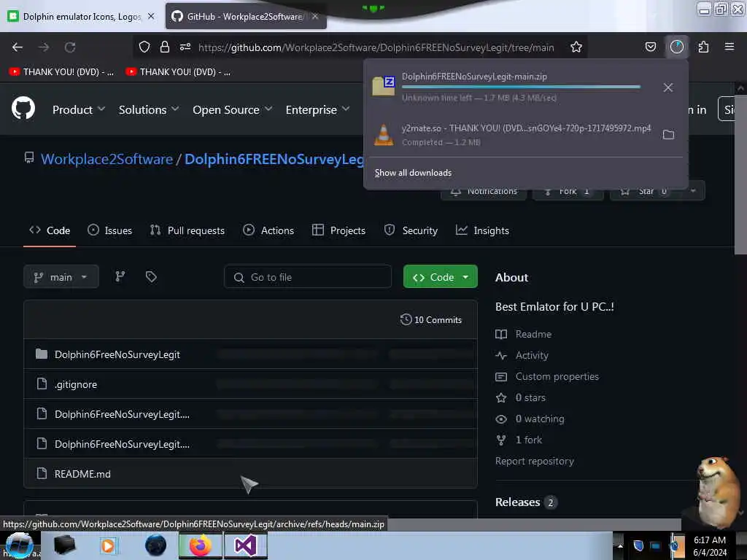Open the Insights tab
This screenshot has height=560, width=747.
pos(482,230)
